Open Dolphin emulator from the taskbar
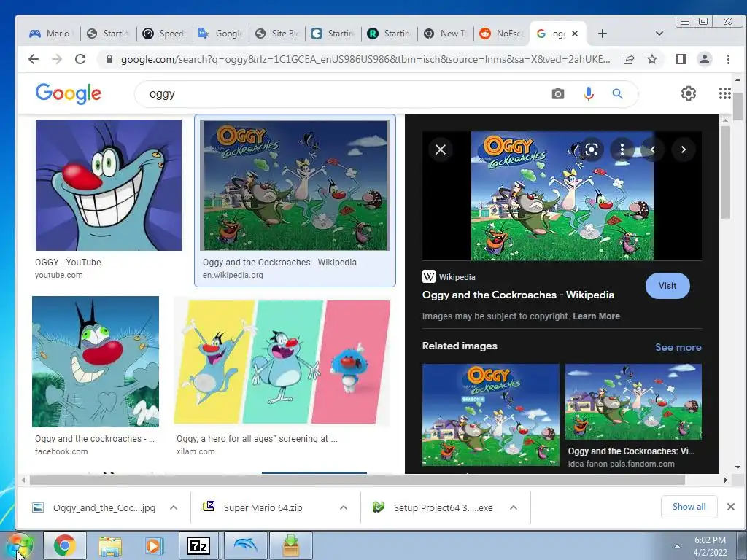This screenshot has width=747, height=560. click(x=245, y=545)
